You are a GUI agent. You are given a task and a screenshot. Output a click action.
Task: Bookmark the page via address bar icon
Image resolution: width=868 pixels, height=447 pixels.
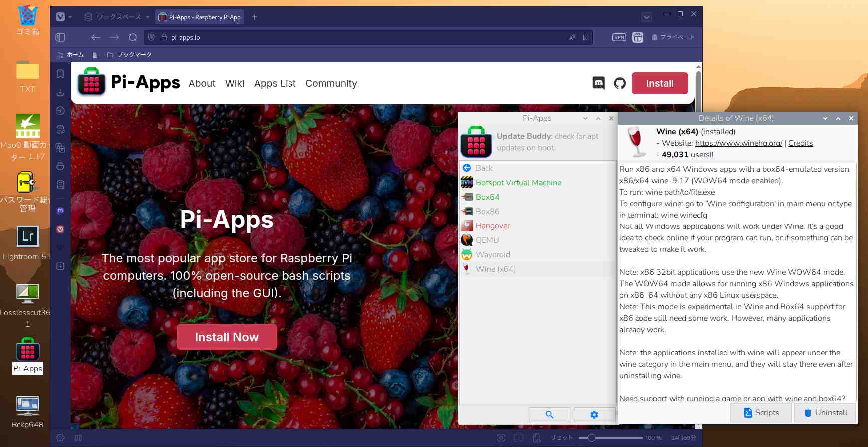tap(585, 37)
